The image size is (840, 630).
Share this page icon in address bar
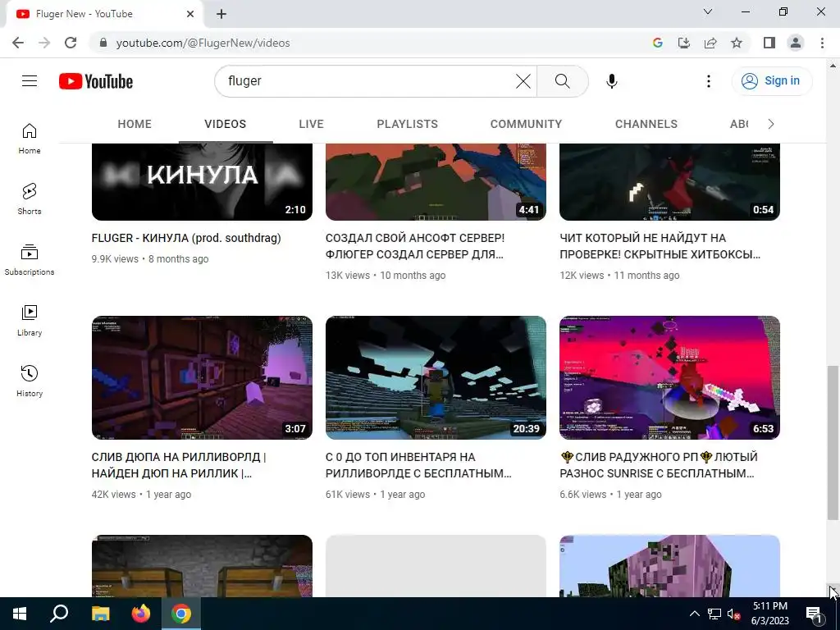(x=710, y=43)
